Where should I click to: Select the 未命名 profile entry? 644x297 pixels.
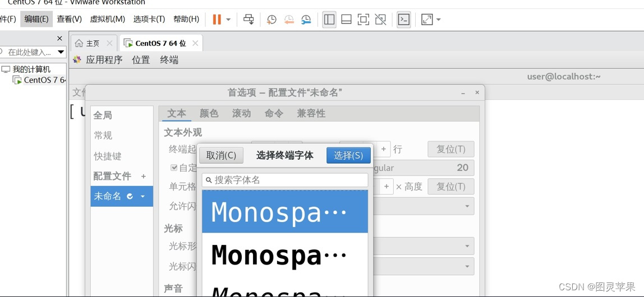point(122,196)
